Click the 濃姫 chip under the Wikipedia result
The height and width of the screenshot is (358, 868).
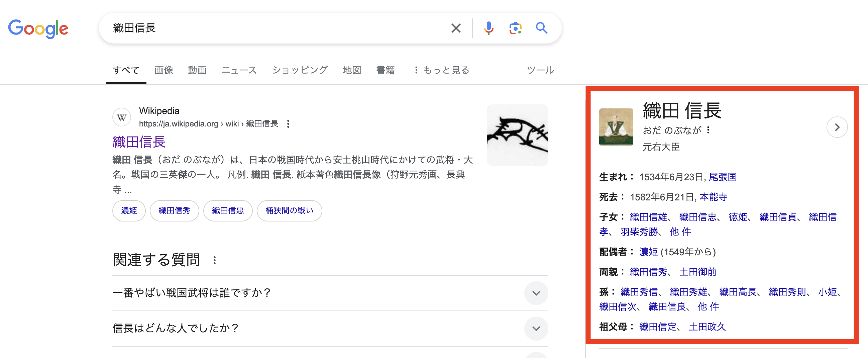tap(129, 211)
